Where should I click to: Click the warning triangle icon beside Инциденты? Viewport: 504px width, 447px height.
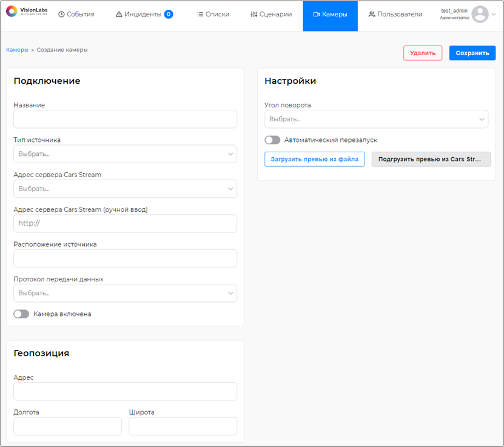[119, 14]
